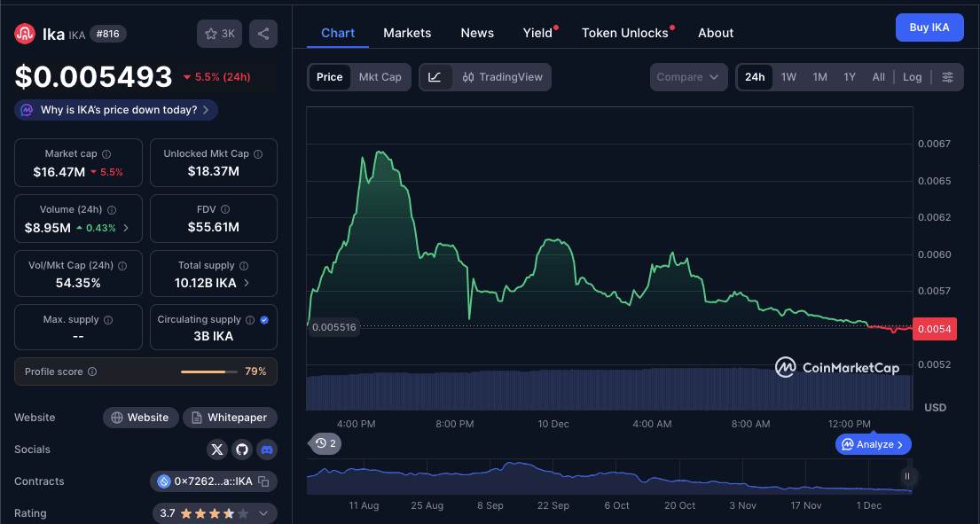Image resolution: width=980 pixels, height=524 pixels.
Task: Open Ika's GitHub social icon
Action: click(242, 450)
